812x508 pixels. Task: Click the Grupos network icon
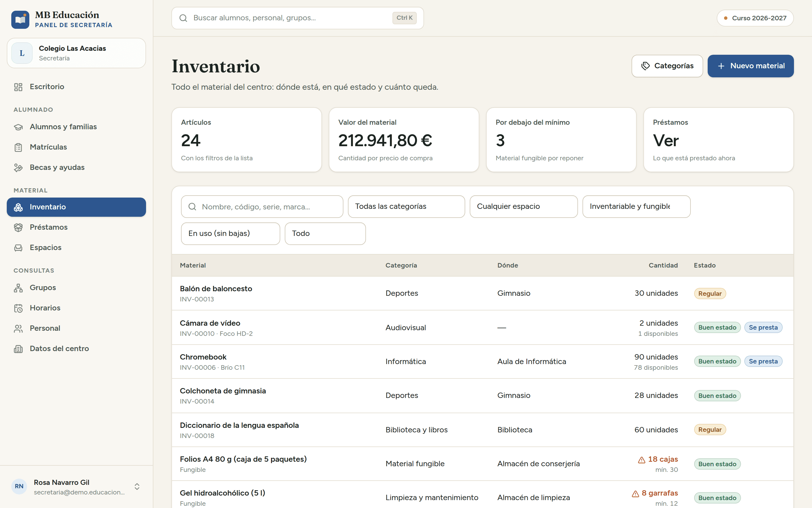[x=18, y=288]
